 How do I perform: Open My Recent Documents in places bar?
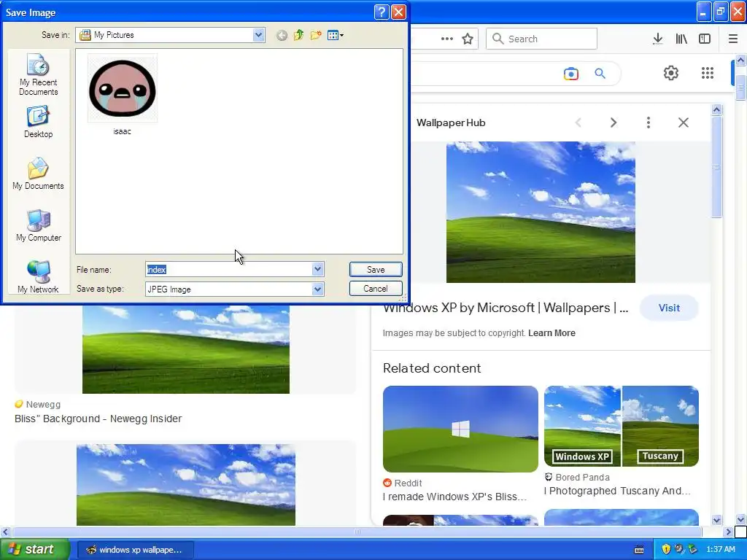38,75
